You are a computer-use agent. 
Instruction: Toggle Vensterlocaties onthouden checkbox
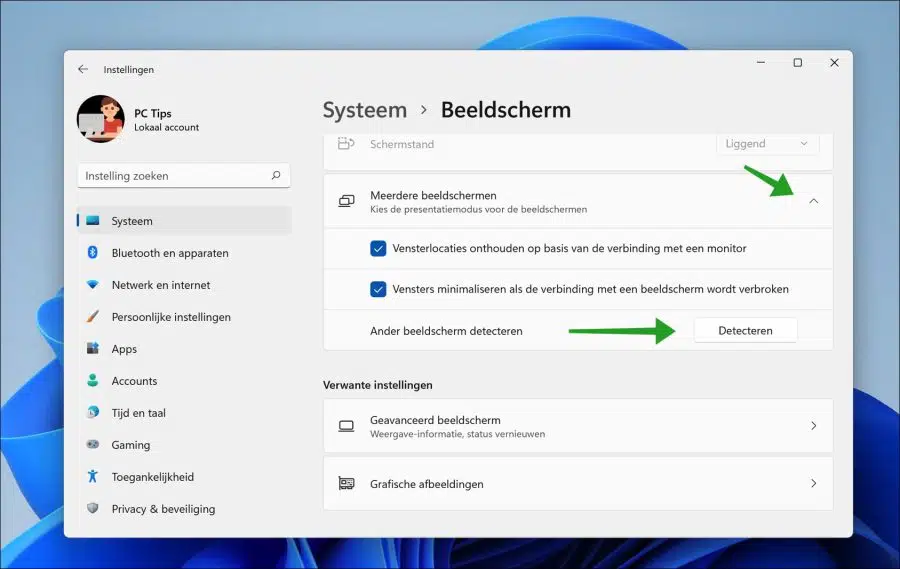point(378,249)
